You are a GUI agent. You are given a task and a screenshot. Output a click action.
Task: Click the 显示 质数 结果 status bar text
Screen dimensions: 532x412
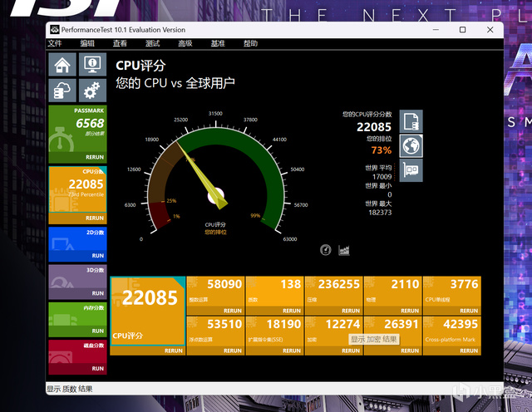point(70,389)
